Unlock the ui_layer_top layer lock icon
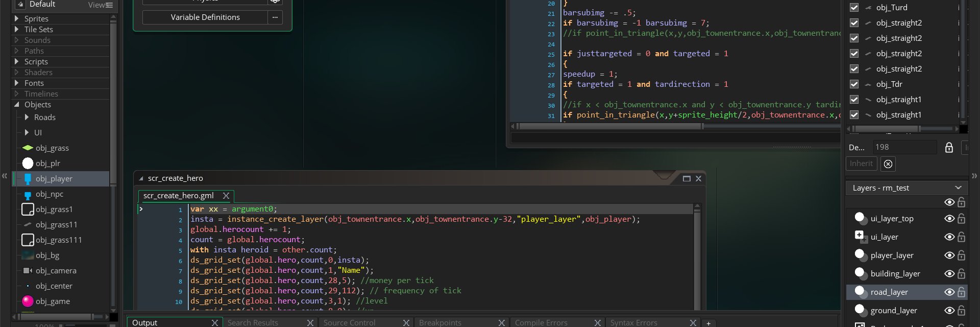The image size is (980, 327). pos(961,218)
